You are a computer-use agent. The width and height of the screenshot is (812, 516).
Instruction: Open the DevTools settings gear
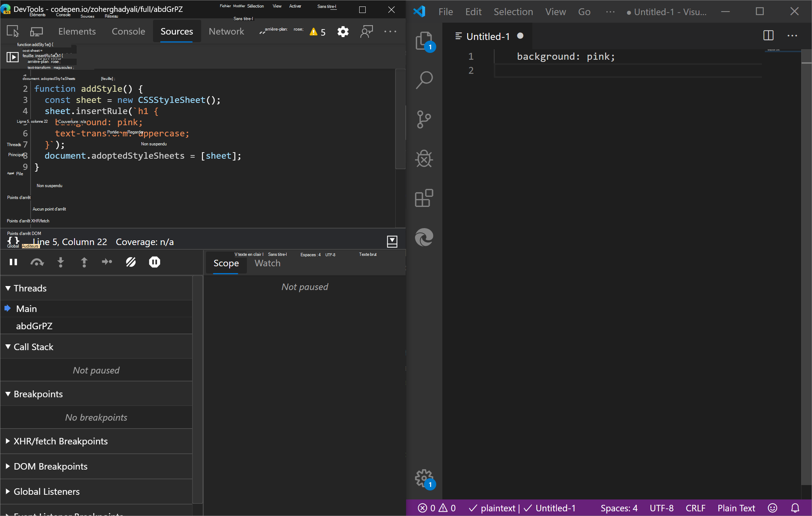(x=343, y=32)
